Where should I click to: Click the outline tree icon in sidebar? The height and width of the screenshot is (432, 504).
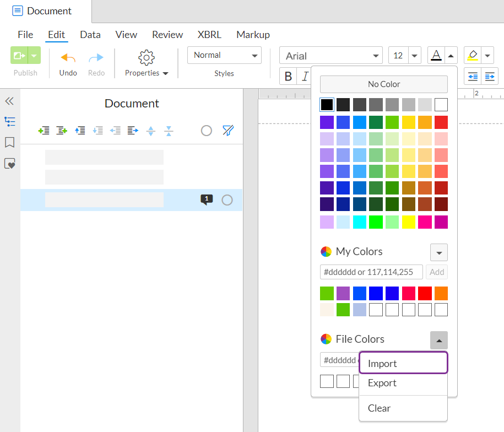coord(9,122)
